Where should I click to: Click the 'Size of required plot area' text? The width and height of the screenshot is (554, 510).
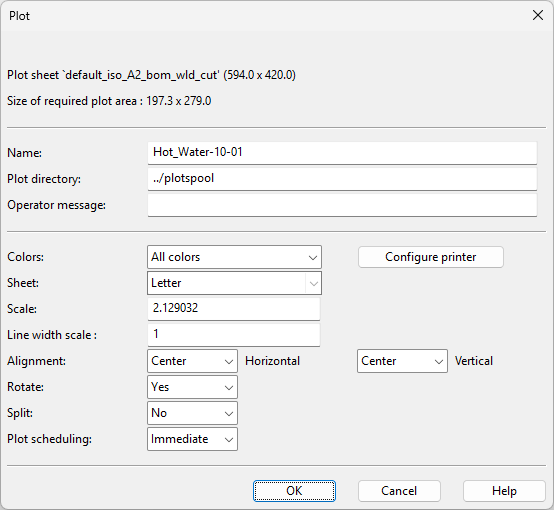(109, 101)
